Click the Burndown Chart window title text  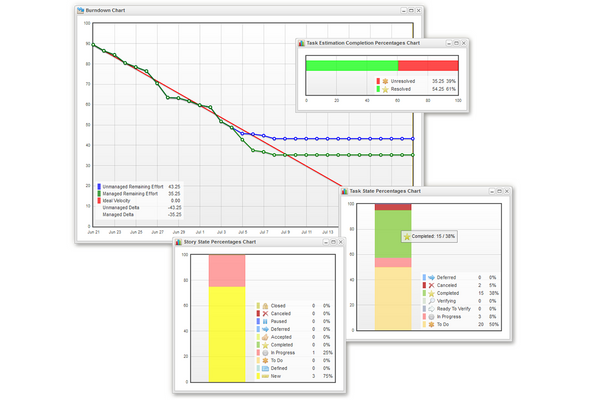click(x=105, y=10)
